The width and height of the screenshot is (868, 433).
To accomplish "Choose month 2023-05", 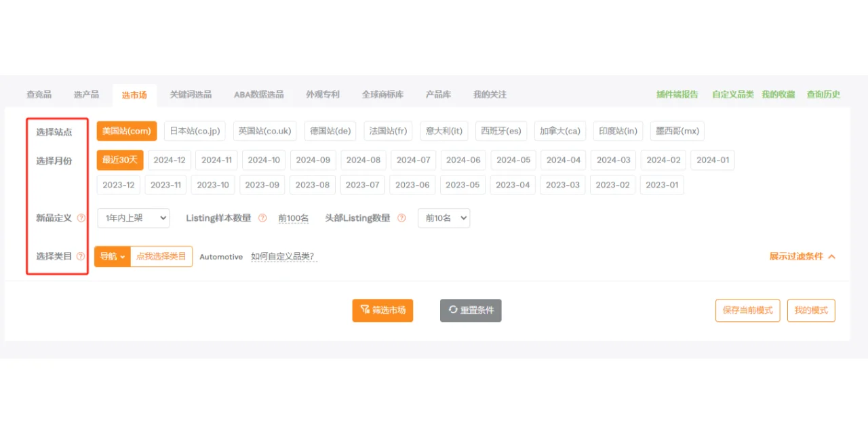I will (462, 185).
